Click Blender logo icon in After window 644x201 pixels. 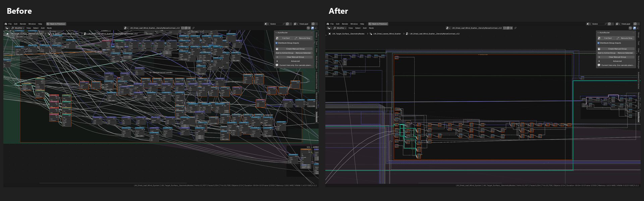[328, 24]
